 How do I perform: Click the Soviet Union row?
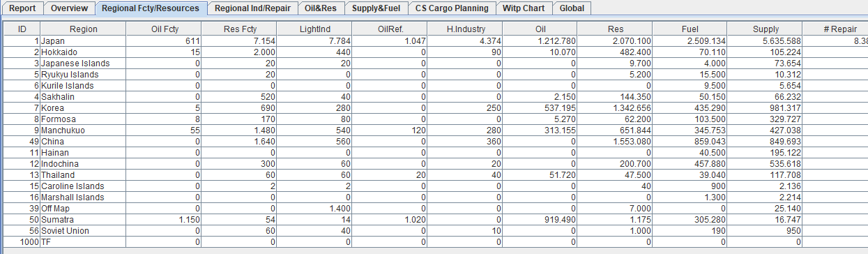tap(435, 231)
